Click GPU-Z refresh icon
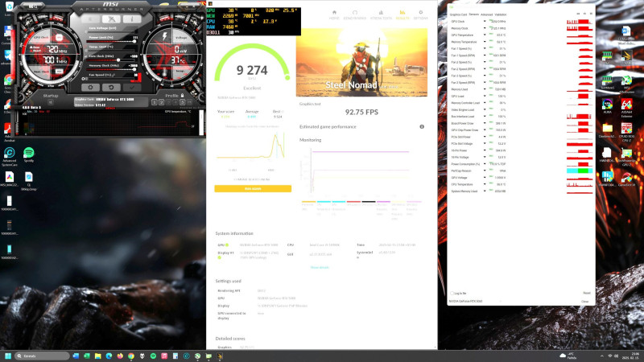The height and width of the screenshot is (362, 644). [x=584, y=14]
